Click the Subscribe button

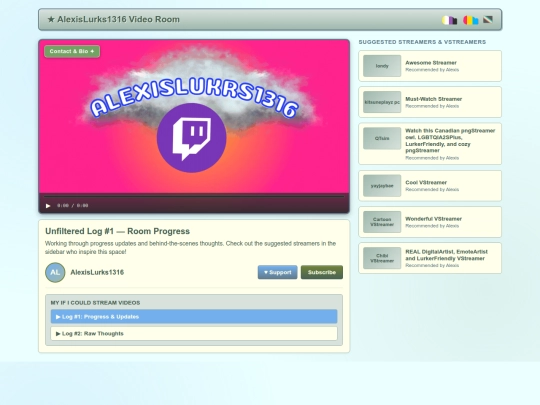(x=322, y=272)
